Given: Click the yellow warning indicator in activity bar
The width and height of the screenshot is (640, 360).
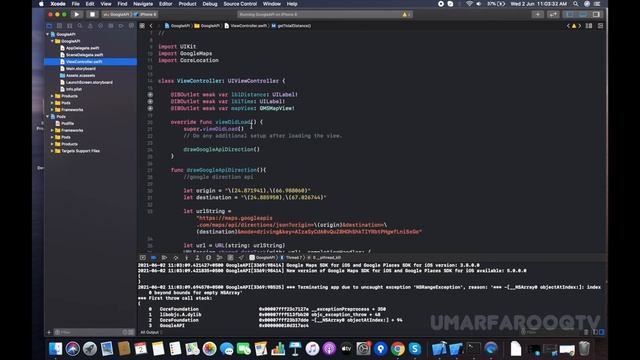Looking at the screenshot, I should tap(405, 14).
